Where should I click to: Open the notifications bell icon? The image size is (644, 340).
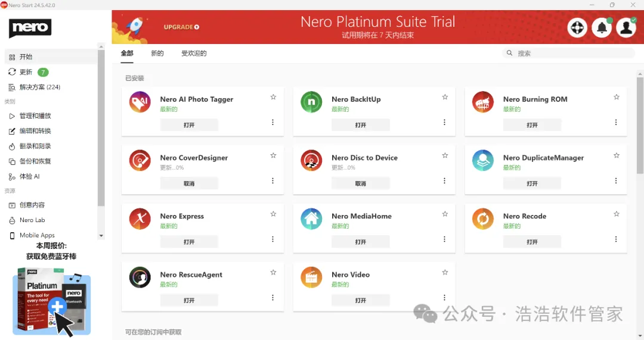coord(602,28)
